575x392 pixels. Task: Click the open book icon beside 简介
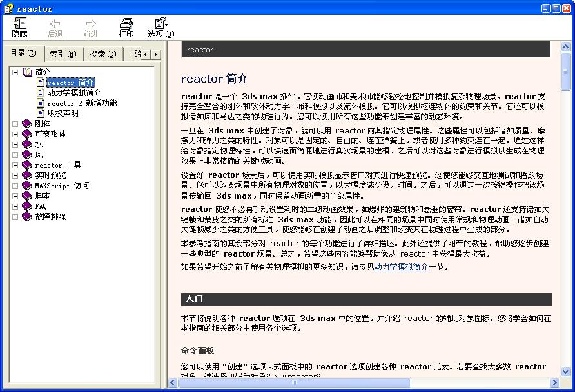coord(28,72)
